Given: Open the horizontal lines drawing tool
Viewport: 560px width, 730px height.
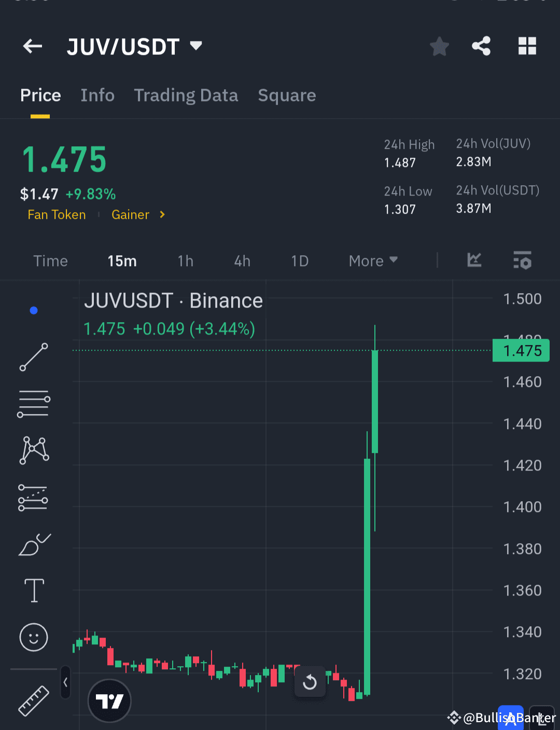Looking at the screenshot, I should [x=34, y=403].
